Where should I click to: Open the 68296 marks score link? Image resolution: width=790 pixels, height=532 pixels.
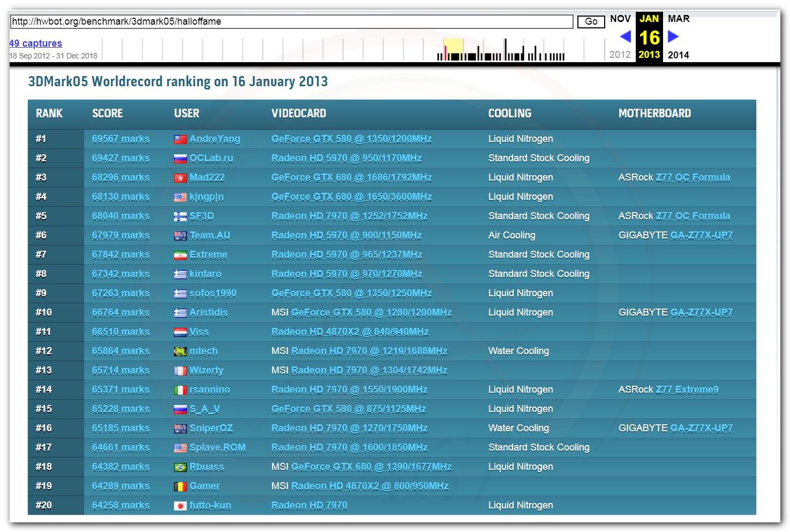point(121,177)
